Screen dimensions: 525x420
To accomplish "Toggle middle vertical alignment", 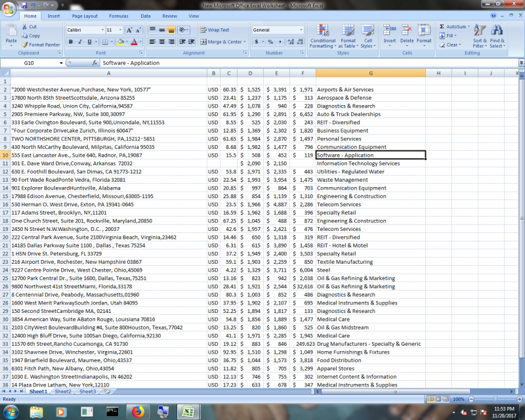I will point(161,30).
